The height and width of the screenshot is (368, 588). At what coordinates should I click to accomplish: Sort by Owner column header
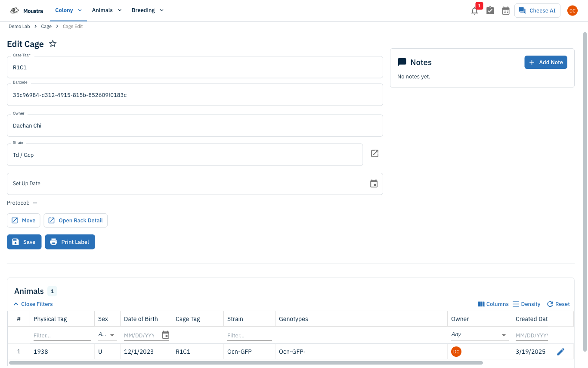[479, 319]
